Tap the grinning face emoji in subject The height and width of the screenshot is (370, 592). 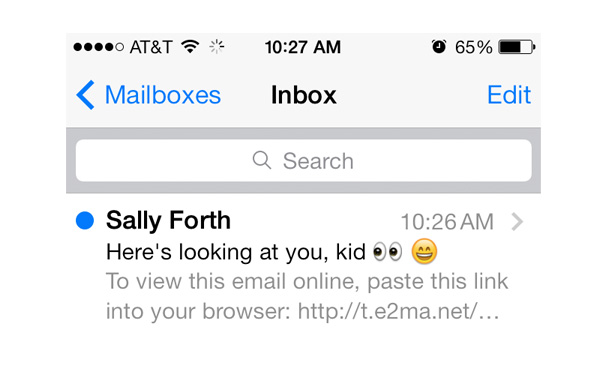pos(424,251)
